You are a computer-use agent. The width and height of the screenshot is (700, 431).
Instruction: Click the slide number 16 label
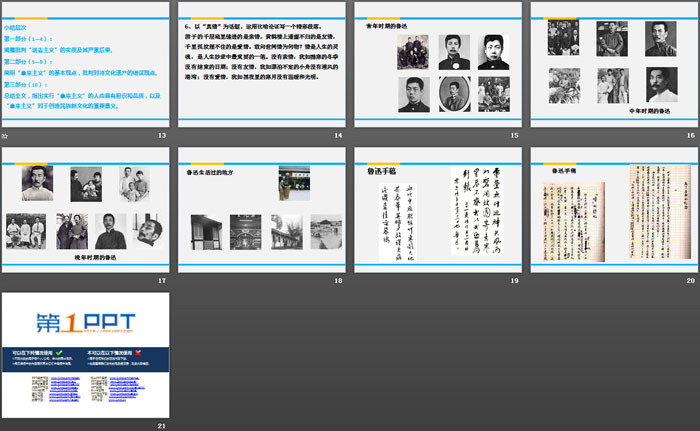(690, 135)
